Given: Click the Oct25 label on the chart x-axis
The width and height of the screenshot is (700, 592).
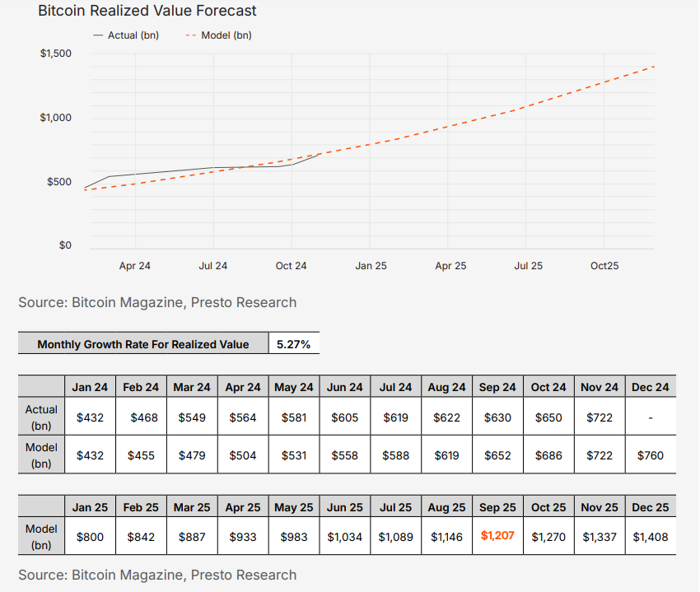Looking at the screenshot, I should pyautogui.click(x=604, y=266).
